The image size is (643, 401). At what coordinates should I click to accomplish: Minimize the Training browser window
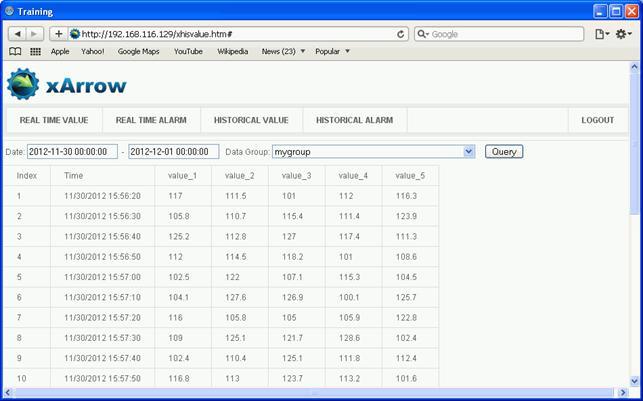coord(600,11)
